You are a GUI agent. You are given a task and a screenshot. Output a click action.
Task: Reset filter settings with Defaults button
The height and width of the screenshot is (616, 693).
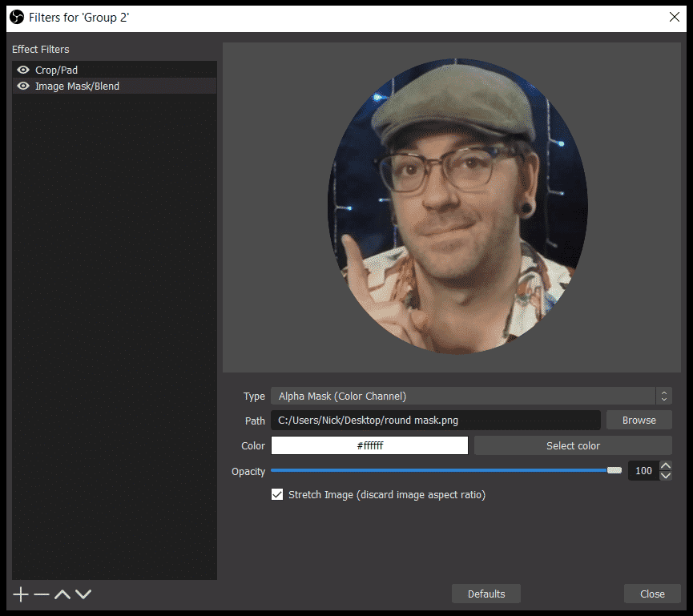(486, 594)
